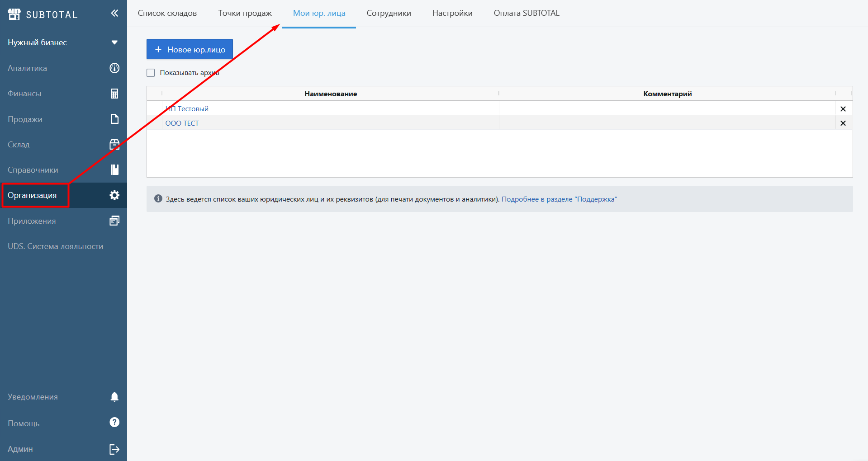868x461 pixels.
Task: Sort by the Наименование column header
Action: coord(330,94)
